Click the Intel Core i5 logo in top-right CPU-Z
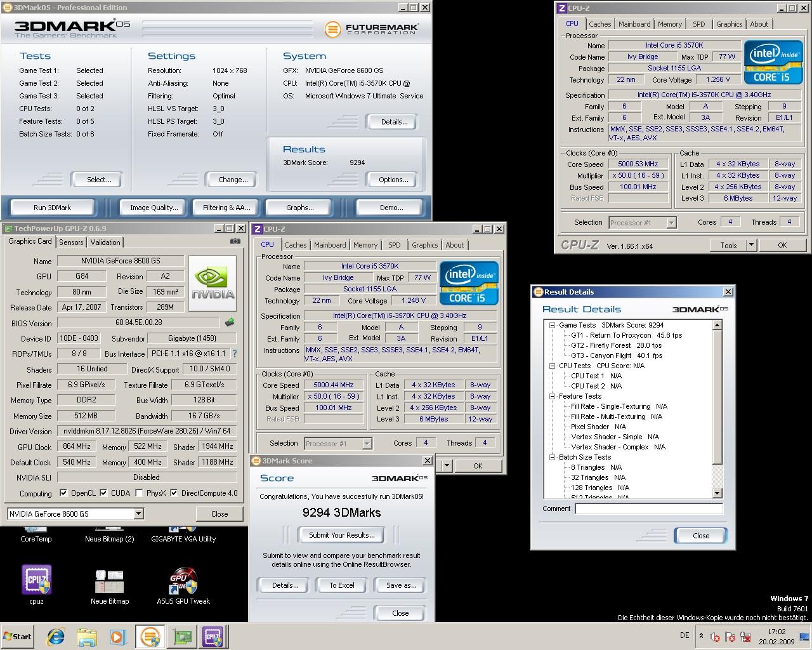This screenshot has width=812, height=650. click(772, 62)
